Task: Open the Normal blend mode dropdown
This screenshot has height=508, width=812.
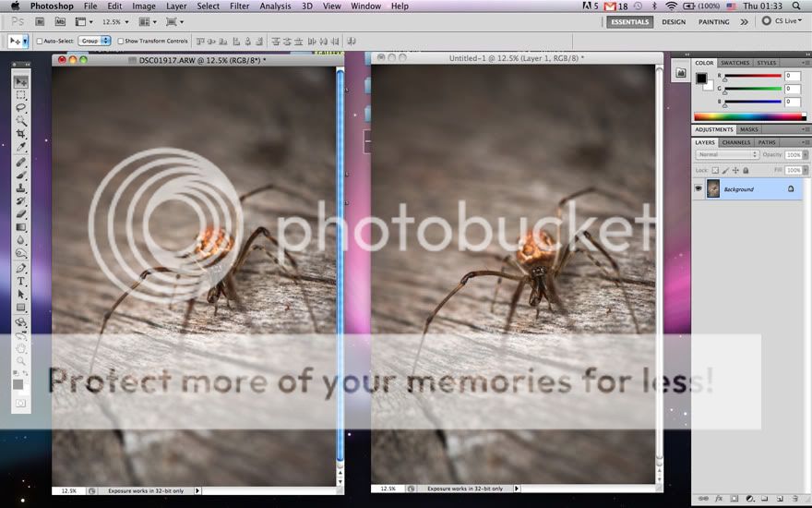Action: click(726, 154)
